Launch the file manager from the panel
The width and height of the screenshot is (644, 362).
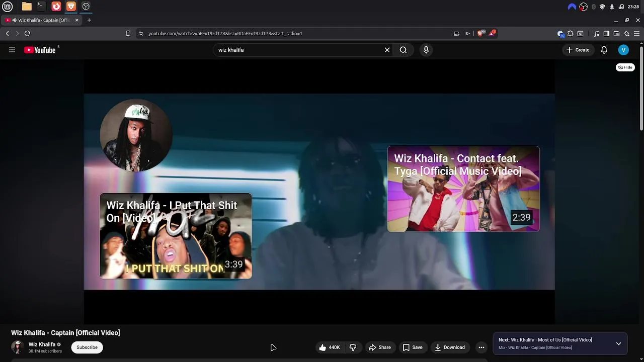point(27,7)
